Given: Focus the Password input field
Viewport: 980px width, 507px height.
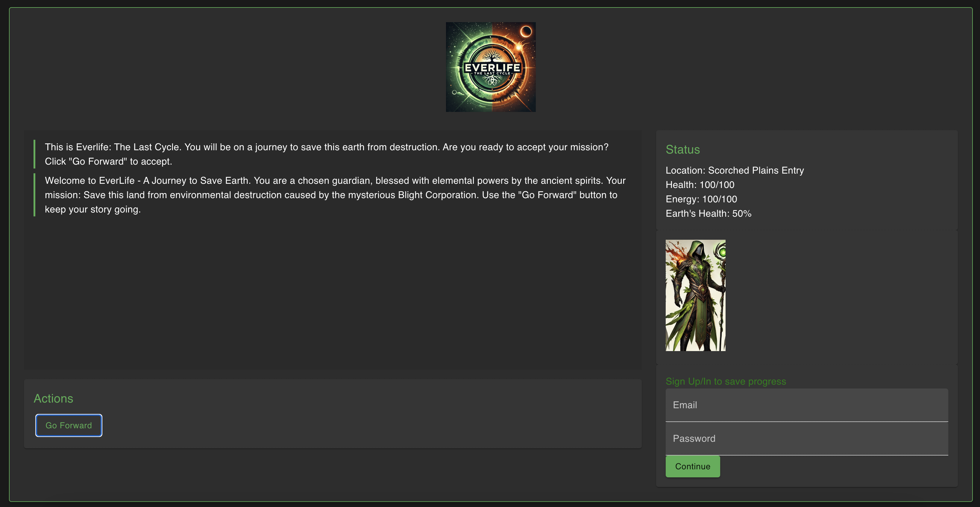Looking at the screenshot, I should point(806,438).
